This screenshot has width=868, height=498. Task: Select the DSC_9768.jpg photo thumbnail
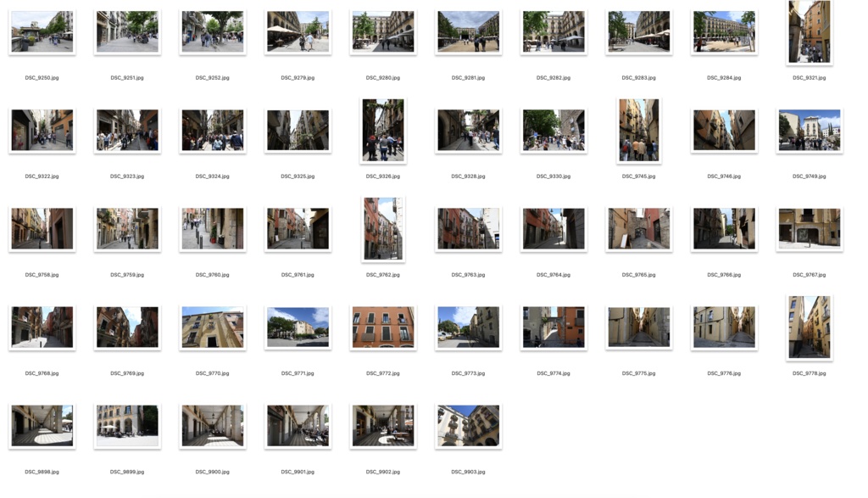tap(42, 328)
